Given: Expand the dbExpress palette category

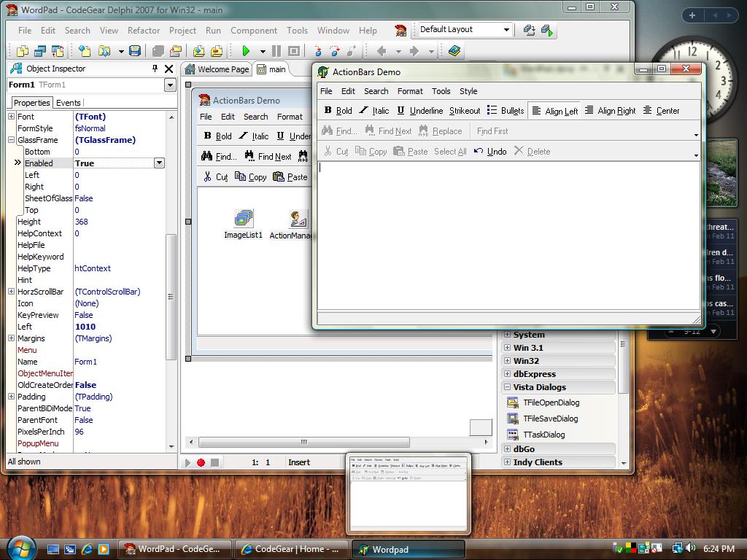Looking at the screenshot, I should 508,374.
